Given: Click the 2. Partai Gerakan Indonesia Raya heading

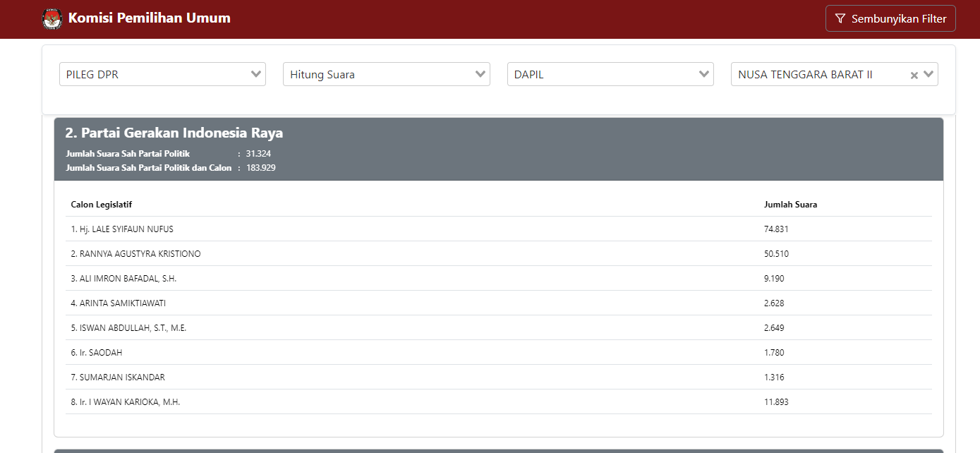Looking at the screenshot, I should pos(174,133).
